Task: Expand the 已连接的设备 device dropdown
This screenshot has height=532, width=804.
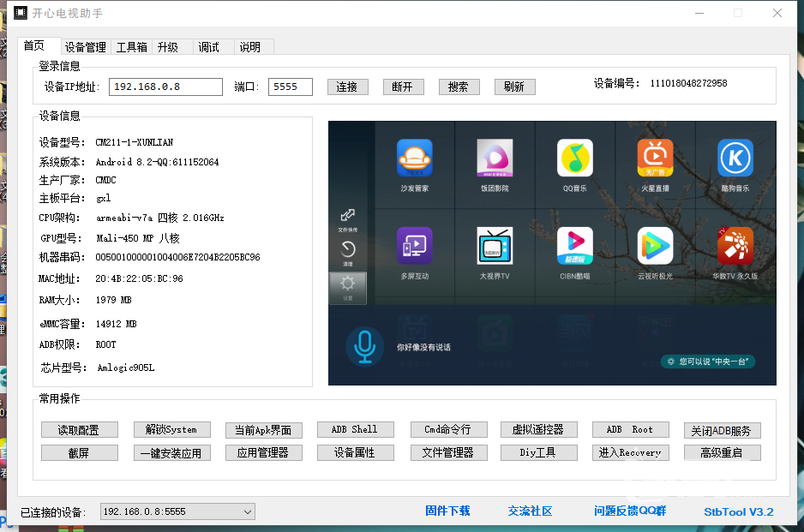Action: (248, 511)
